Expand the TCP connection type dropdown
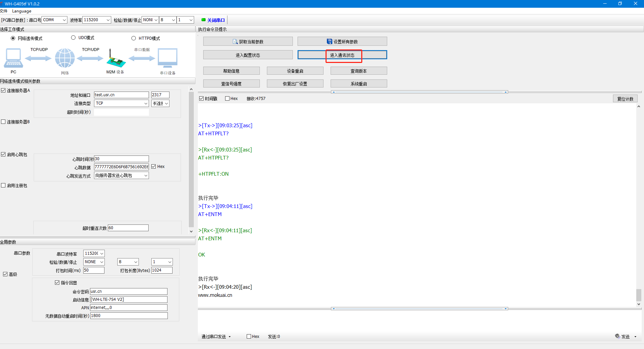The height and width of the screenshot is (349, 644). (x=146, y=103)
